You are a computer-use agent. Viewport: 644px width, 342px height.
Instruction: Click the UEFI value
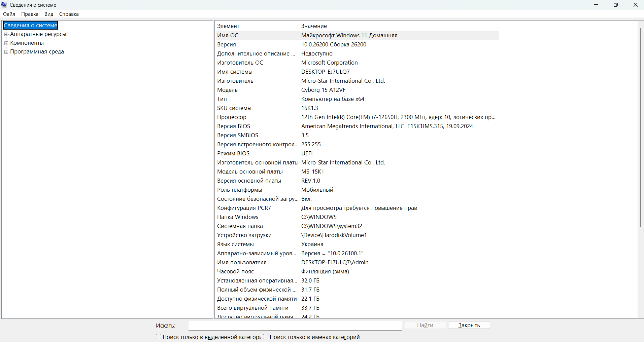307,153
